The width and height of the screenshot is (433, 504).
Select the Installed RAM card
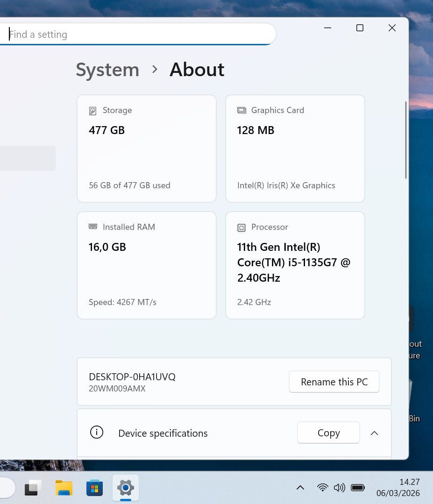(x=147, y=265)
